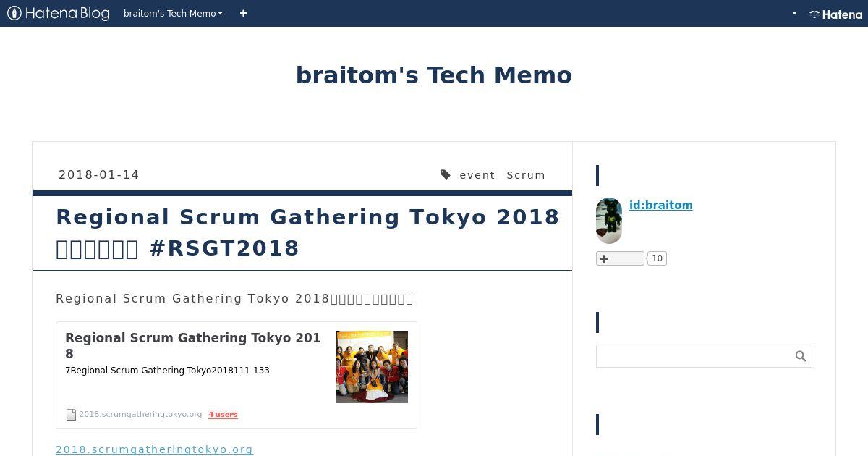This screenshot has width=868, height=456.
Task: Open 2018.scrumgatheringtokyo.org in card footer
Action: click(x=140, y=414)
